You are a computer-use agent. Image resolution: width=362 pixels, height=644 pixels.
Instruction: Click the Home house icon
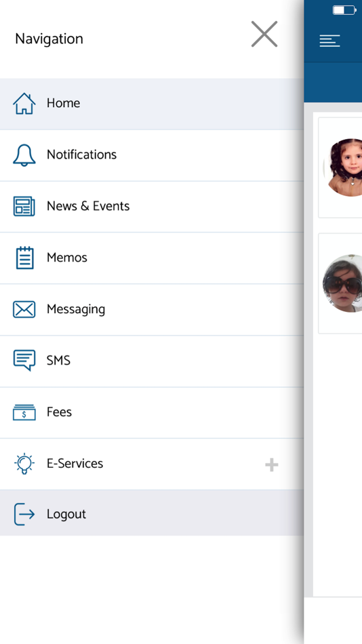pyautogui.click(x=24, y=103)
